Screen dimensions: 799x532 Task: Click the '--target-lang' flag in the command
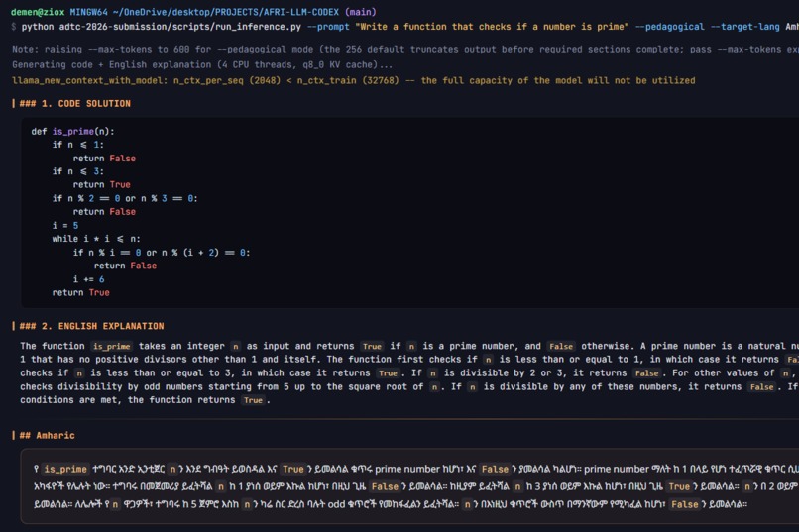click(x=745, y=27)
